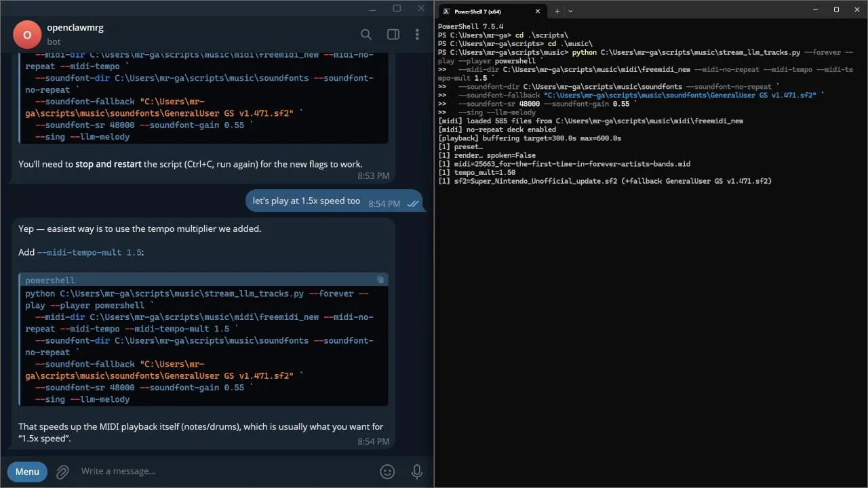Minimize the PowerShell terminal window
Screen dimensions: 868x488
click(816, 9)
